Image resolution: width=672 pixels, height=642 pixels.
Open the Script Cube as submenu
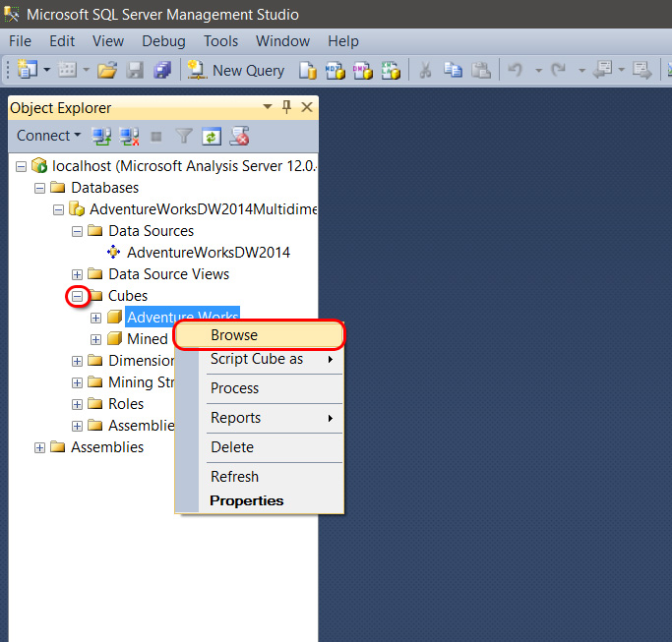(x=260, y=359)
